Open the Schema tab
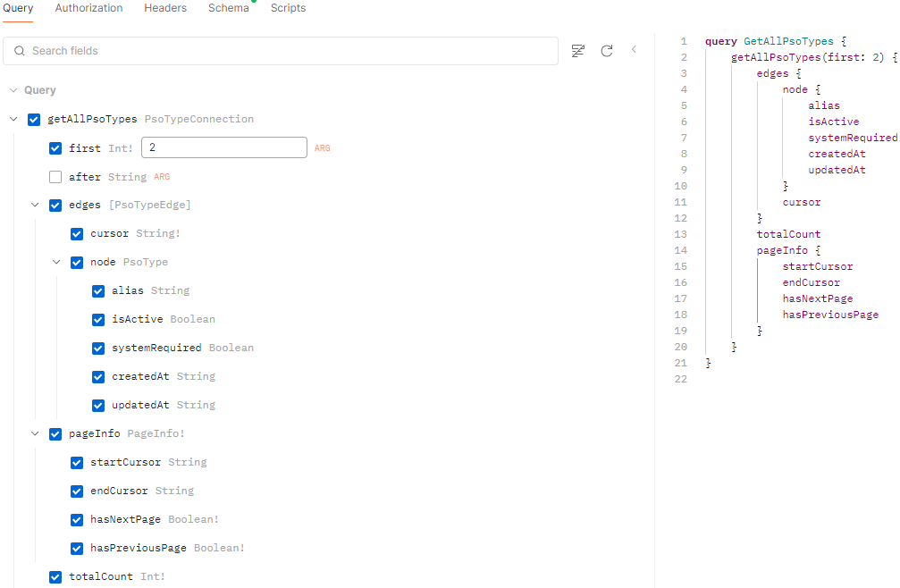The image size is (900, 588). (x=228, y=8)
